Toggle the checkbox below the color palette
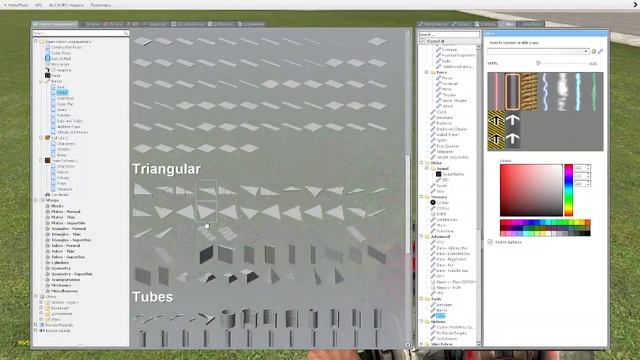Screen dimensions: 640x360 tap(490, 242)
